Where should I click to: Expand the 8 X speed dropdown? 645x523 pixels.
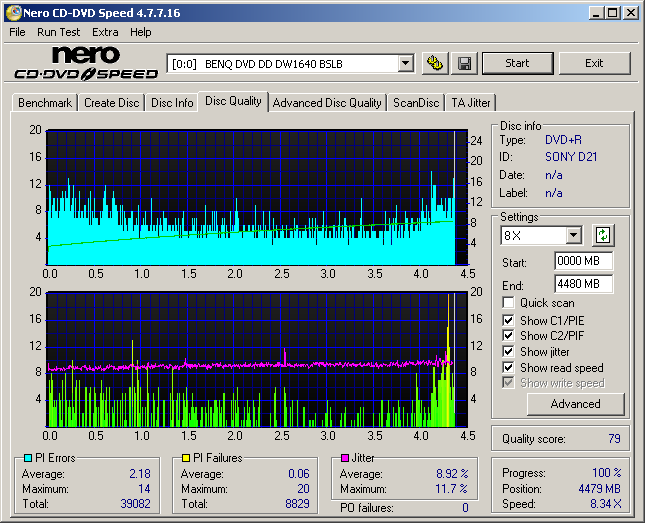(573, 236)
